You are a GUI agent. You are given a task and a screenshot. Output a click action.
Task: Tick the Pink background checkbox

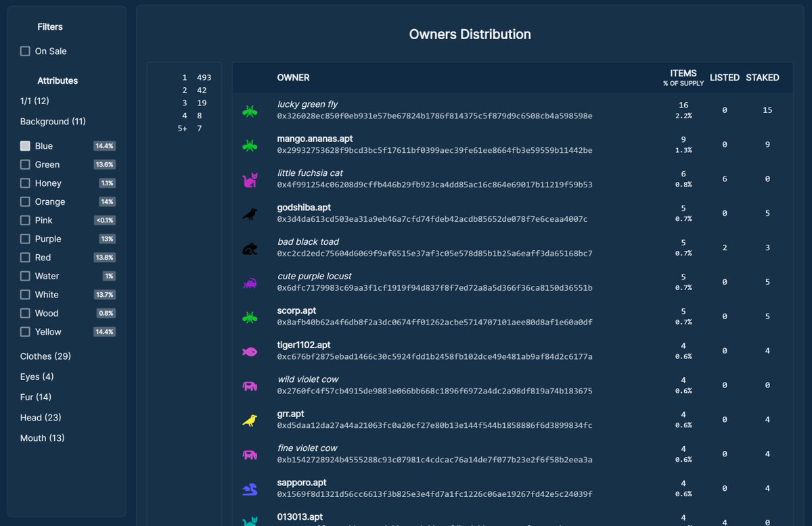pyautogui.click(x=25, y=220)
